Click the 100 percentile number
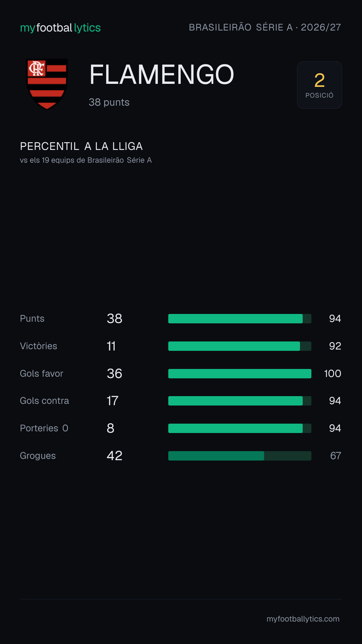Image resolution: width=362 pixels, height=644 pixels. click(333, 374)
